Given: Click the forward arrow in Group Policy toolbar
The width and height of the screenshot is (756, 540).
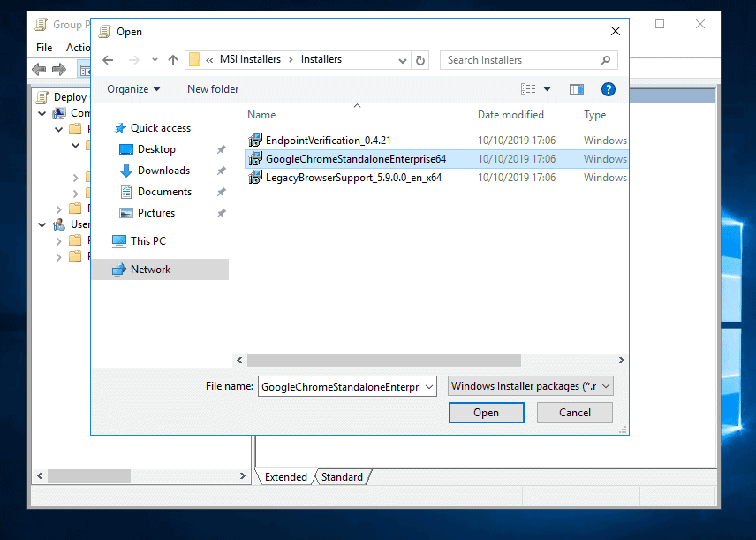Looking at the screenshot, I should coord(59,70).
